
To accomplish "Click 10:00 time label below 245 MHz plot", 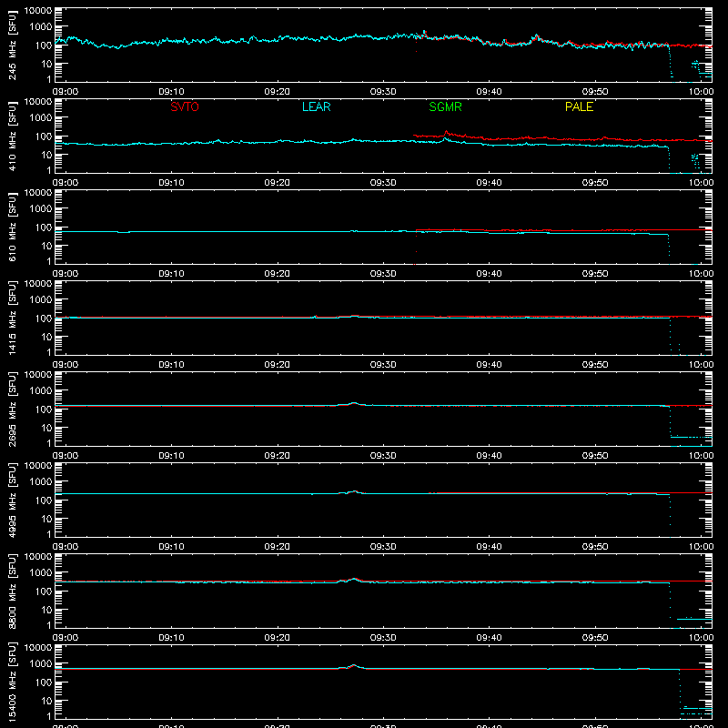I will coord(701,92).
